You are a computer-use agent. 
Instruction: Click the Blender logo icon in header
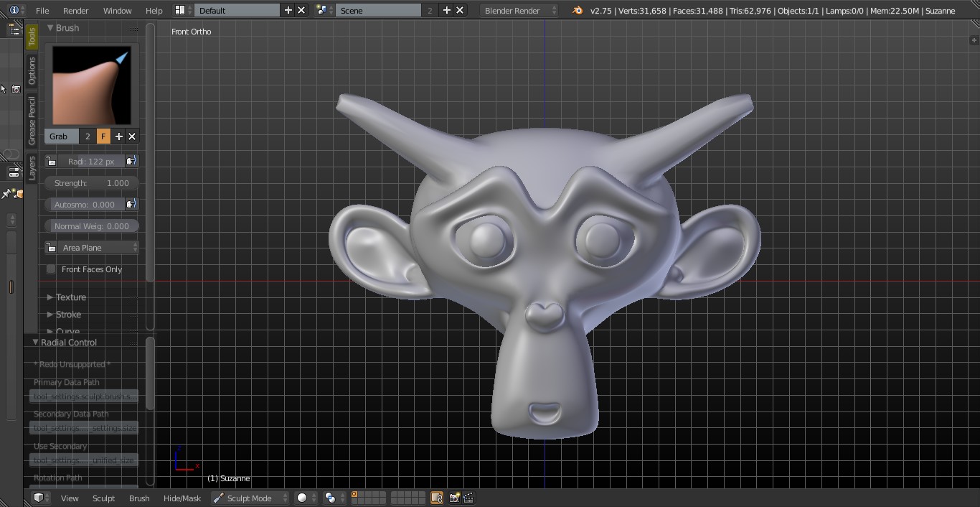[578, 10]
